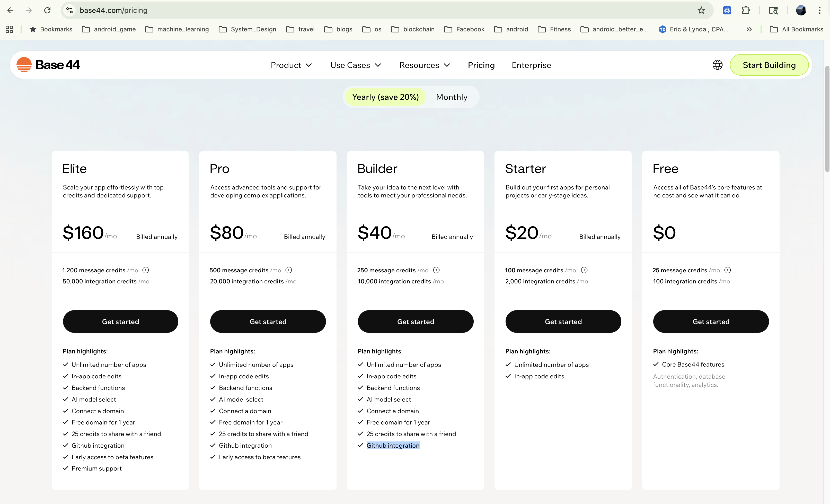Click the info icon on Builder's 250 message credits
Image resolution: width=830 pixels, height=504 pixels.
[436, 270]
